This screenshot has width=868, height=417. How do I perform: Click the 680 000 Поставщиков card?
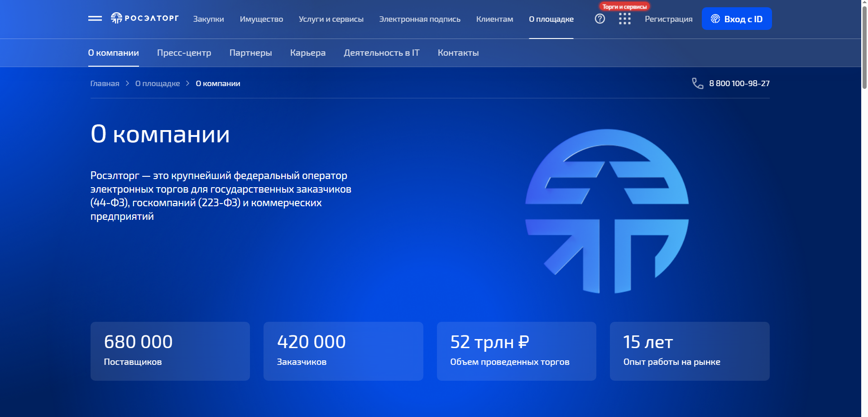(170, 351)
